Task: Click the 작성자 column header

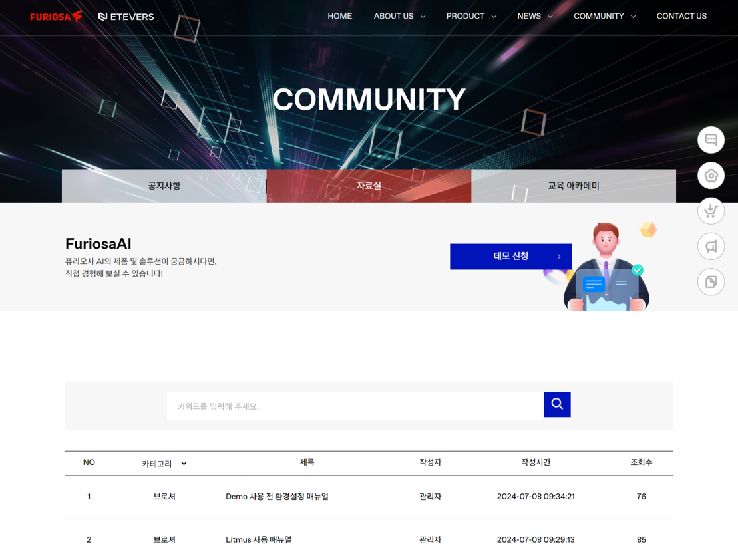Action: 430,462
